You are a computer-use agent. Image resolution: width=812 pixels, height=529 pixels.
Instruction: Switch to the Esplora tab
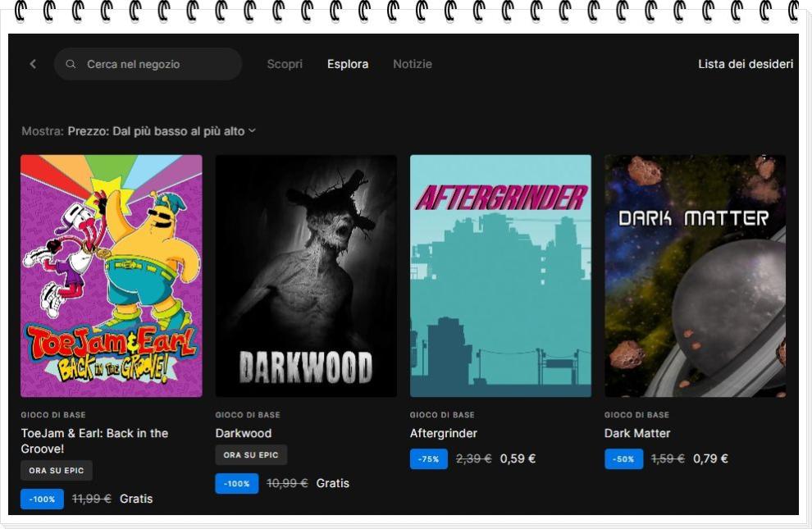[x=348, y=64]
